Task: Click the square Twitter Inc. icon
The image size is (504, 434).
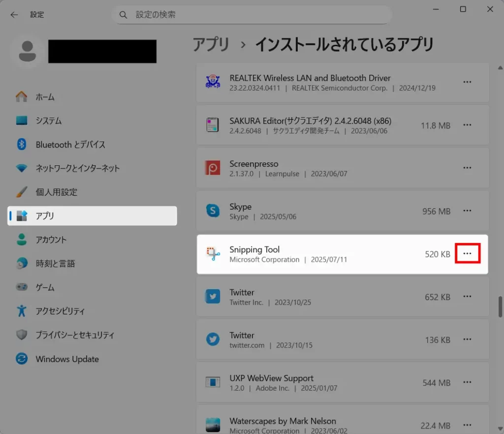Action: pyautogui.click(x=213, y=297)
